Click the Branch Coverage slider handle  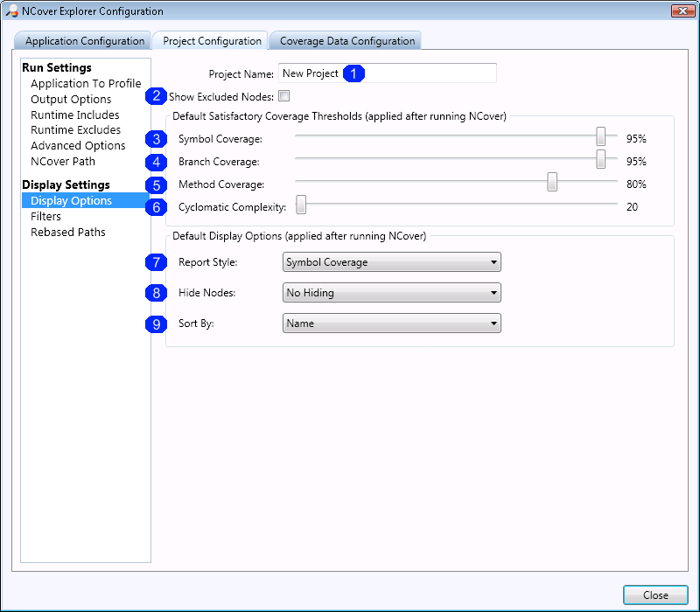pyautogui.click(x=601, y=159)
